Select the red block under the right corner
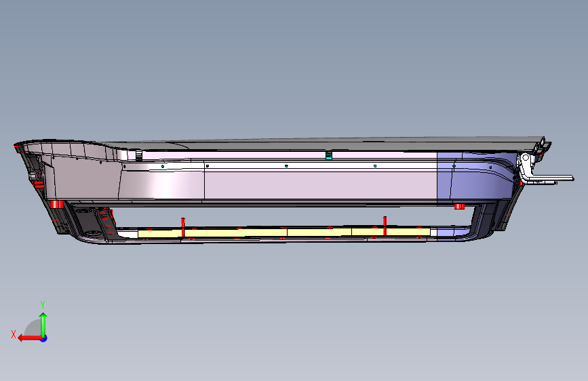Image resolution: width=588 pixels, height=381 pixels. coord(459,207)
